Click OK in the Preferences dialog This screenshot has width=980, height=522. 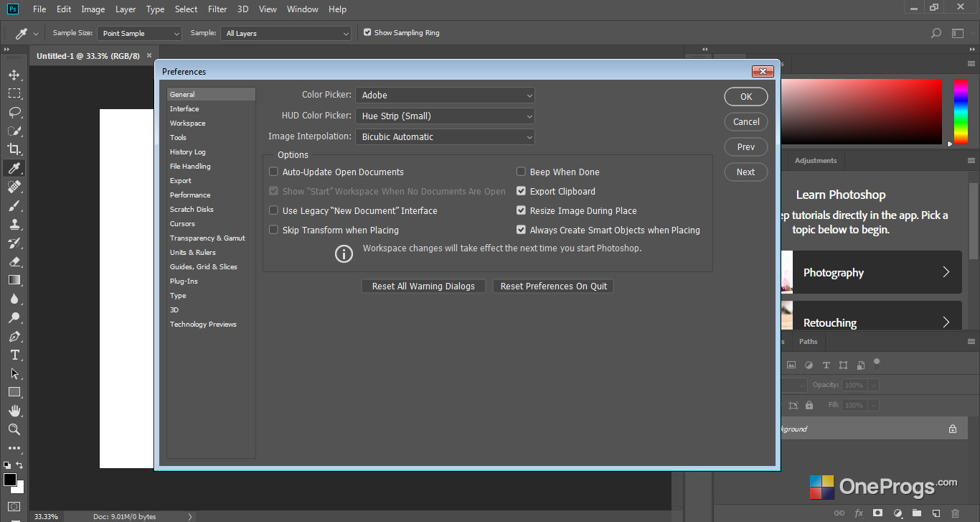point(746,96)
